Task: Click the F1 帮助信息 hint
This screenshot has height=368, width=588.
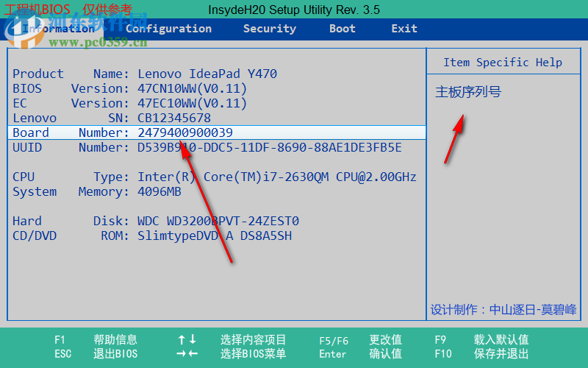Action: pos(96,340)
